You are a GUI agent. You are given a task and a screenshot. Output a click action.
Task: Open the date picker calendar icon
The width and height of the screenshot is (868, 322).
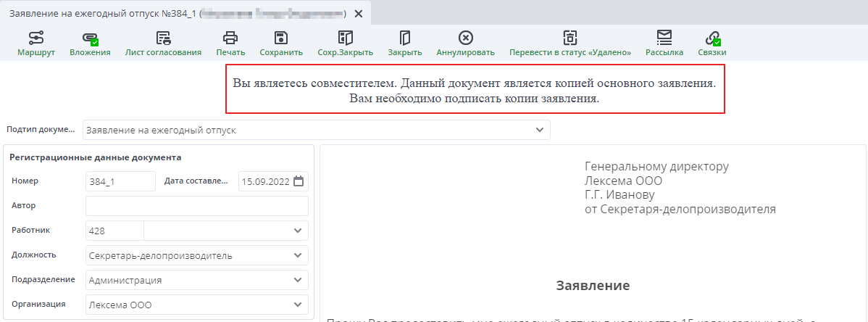[x=299, y=181]
